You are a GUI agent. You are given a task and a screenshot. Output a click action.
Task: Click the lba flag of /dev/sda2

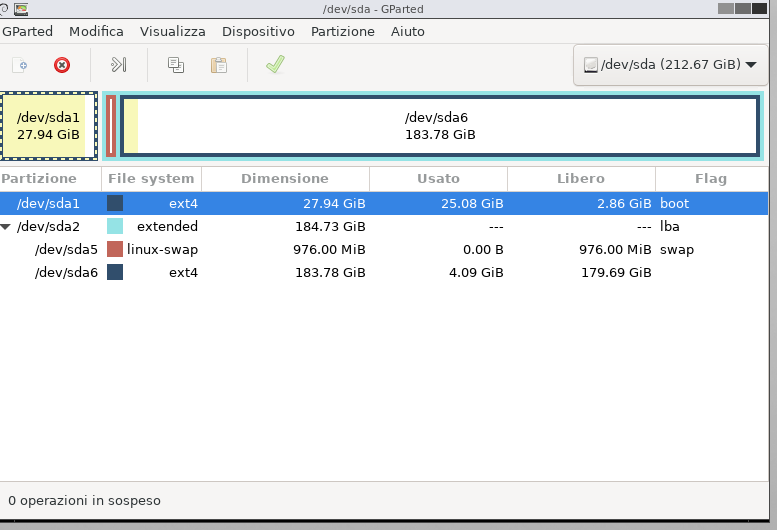669,226
